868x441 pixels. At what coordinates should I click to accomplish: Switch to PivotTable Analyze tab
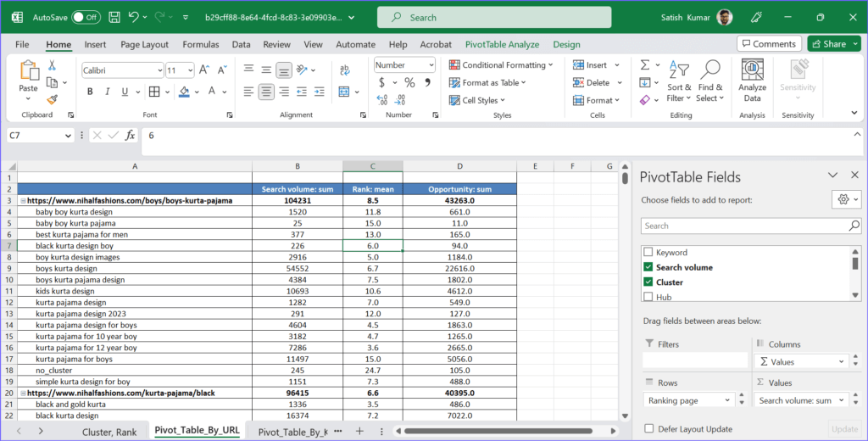502,44
